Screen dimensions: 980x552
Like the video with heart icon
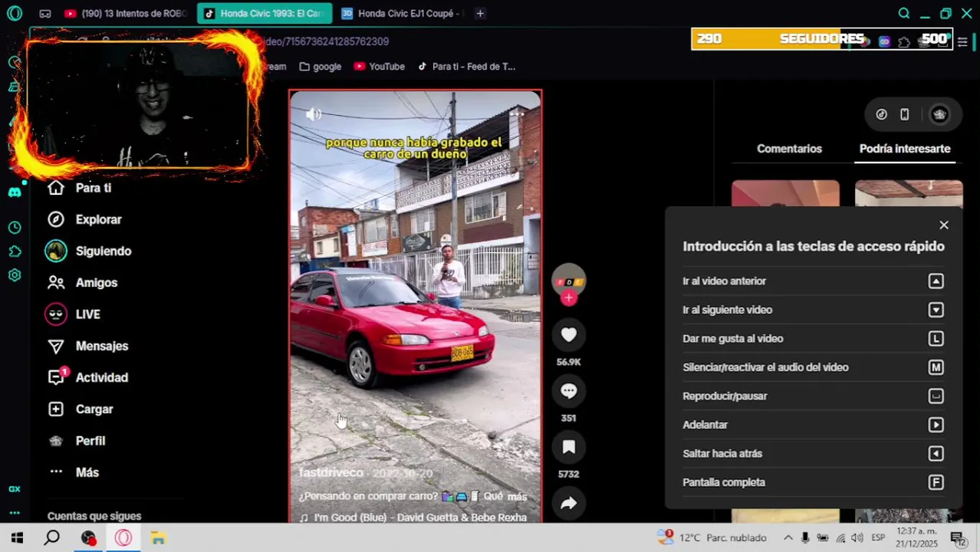click(568, 335)
